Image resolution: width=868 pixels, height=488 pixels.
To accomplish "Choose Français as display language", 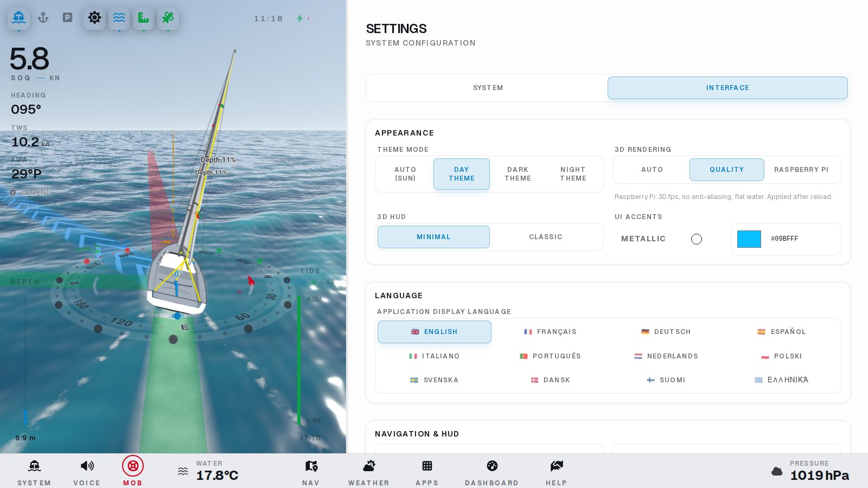I will click(x=550, y=332).
